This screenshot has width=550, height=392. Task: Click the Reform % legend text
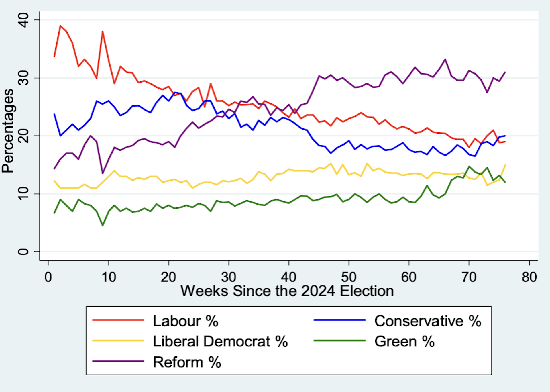pyautogui.click(x=187, y=362)
